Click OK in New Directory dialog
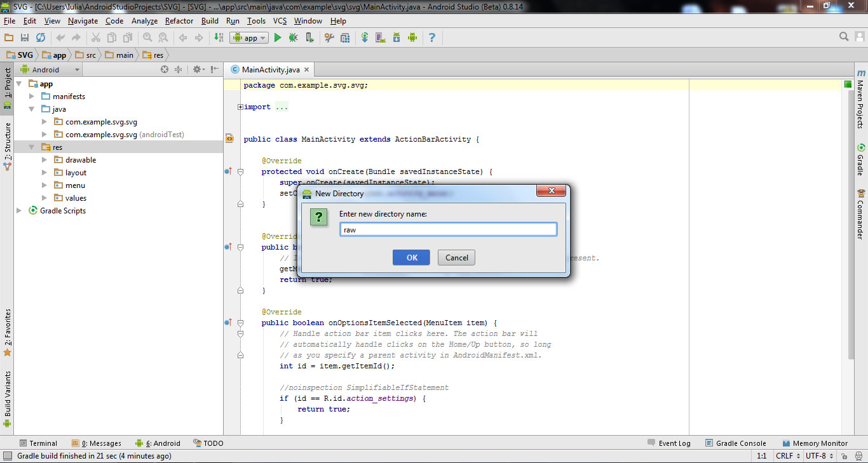Viewport: 868px width, 463px height. (412, 257)
